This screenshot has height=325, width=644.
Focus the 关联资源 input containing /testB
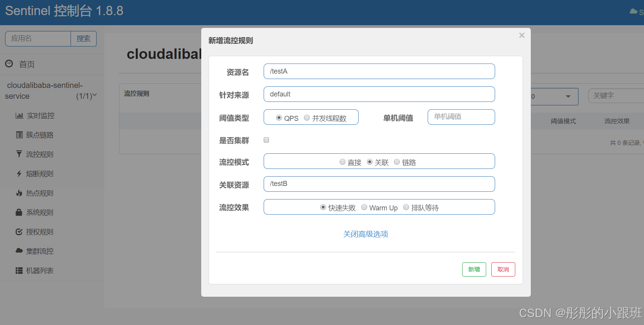379,184
